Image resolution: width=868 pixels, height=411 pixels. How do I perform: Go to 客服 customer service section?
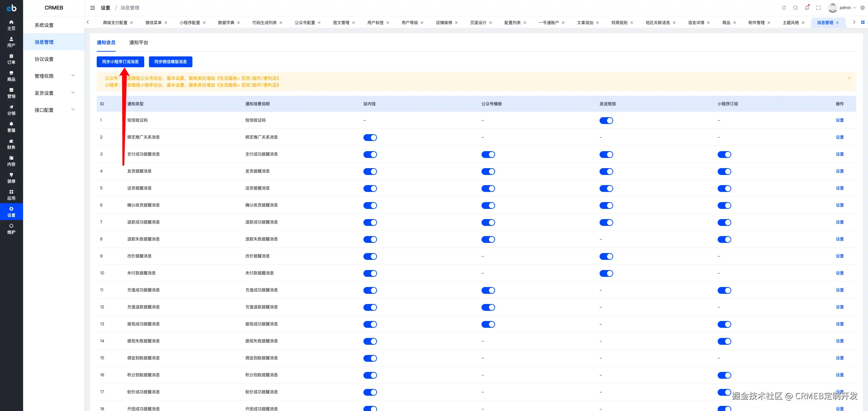pos(11,127)
